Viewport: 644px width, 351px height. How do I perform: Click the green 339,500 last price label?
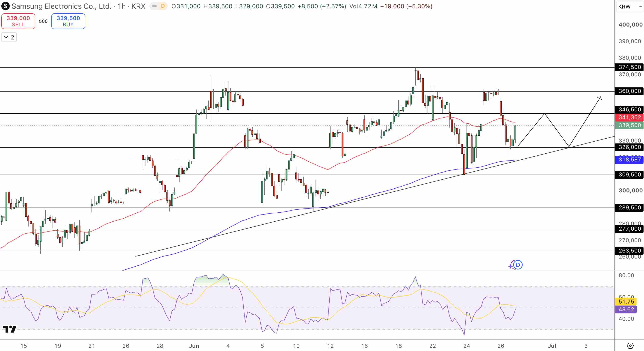click(x=629, y=125)
